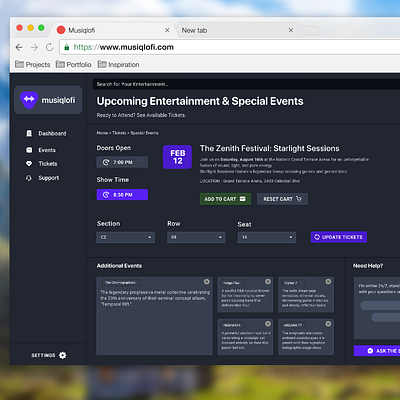Click the clock icon beside 8:30 PM
This screenshot has height=400, width=400.
pyautogui.click(x=106, y=195)
